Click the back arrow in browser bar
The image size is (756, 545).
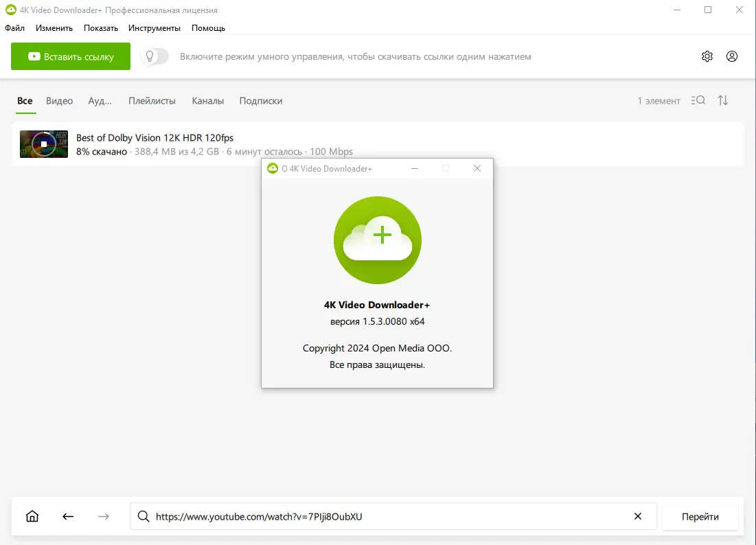click(68, 517)
